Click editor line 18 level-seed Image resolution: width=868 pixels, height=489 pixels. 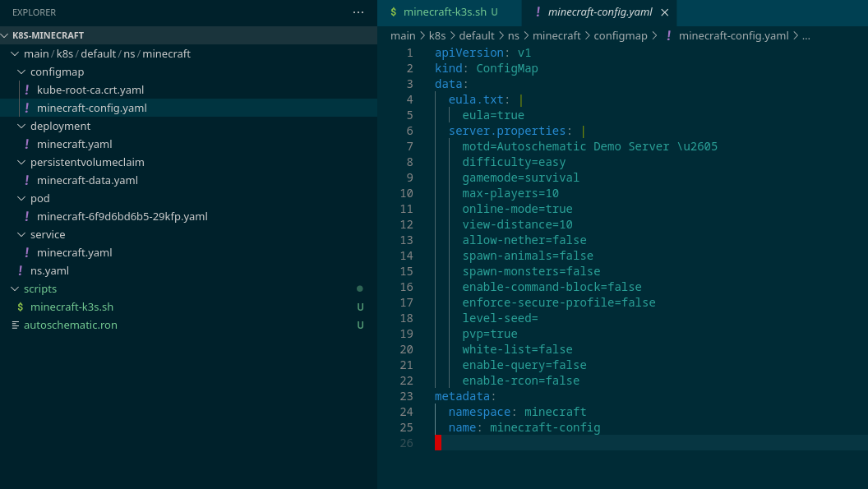[x=500, y=318]
